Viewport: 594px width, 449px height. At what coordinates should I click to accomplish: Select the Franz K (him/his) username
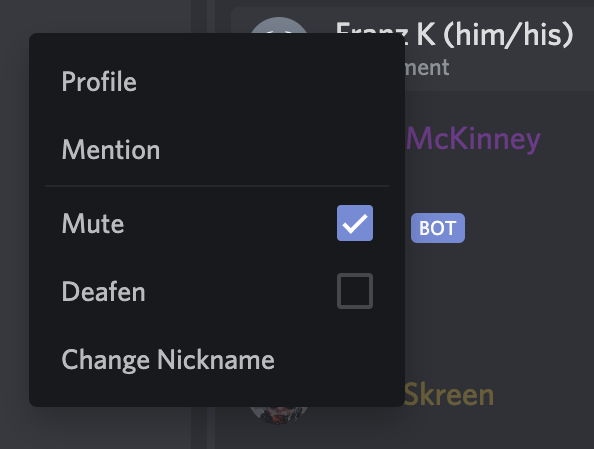pyautogui.click(x=455, y=34)
